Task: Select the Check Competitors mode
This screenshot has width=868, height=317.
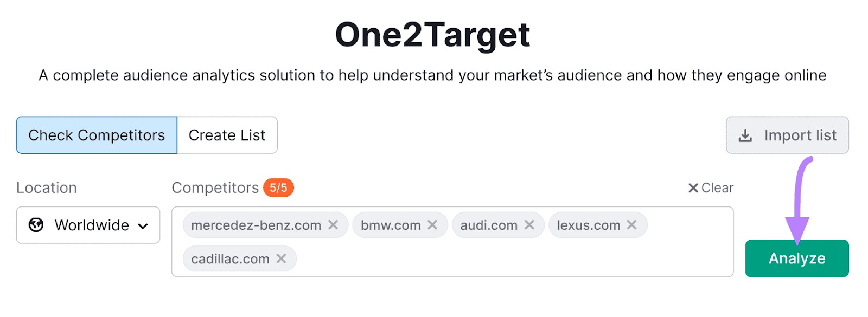Action: tap(97, 135)
